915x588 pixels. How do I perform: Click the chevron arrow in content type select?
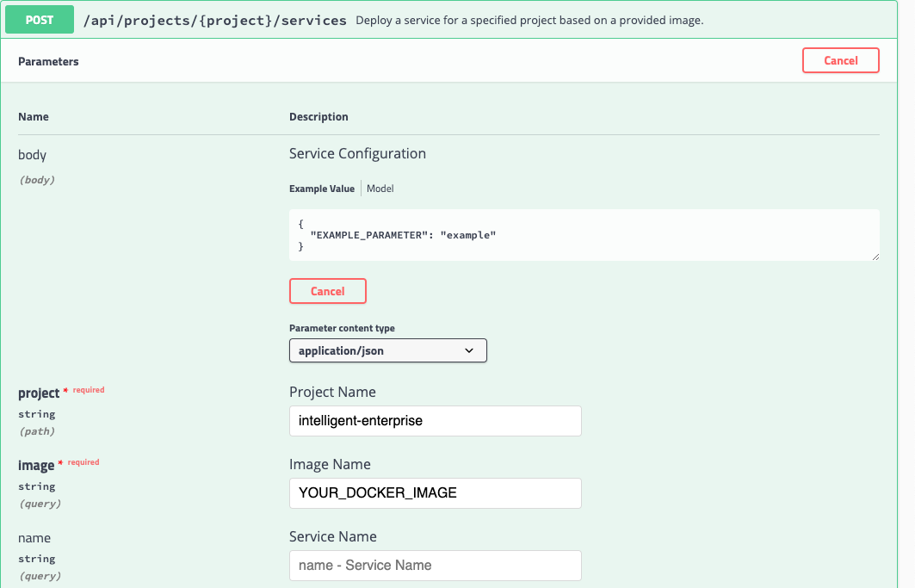[469, 350]
